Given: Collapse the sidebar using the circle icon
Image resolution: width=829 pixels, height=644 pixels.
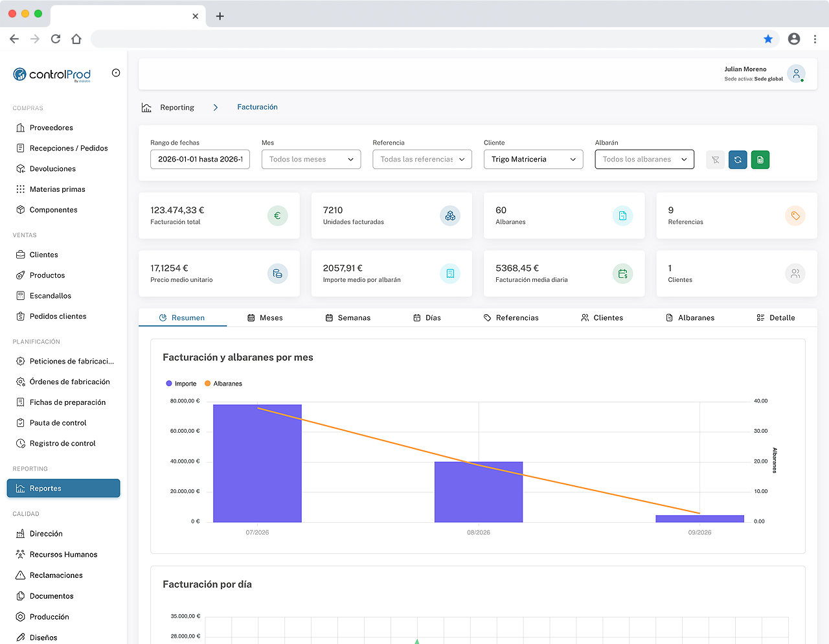Looking at the screenshot, I should pos(116,73).
